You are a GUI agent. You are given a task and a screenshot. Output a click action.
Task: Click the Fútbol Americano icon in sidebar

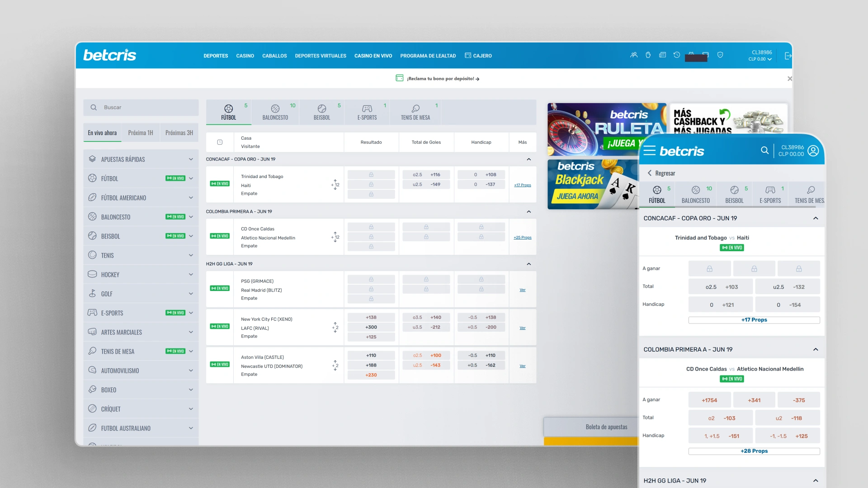point(92,197)
